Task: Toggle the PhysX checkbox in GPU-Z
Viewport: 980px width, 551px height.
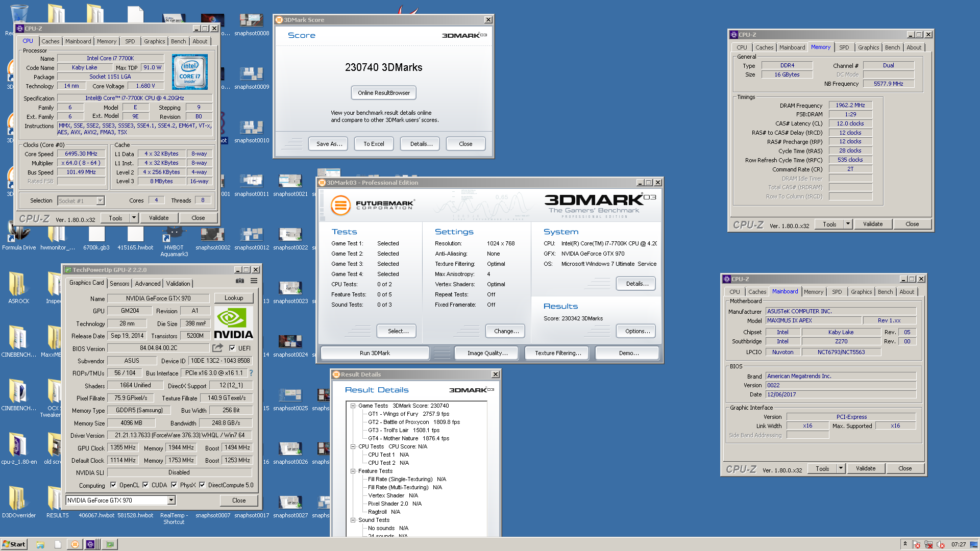Action: 174,485
